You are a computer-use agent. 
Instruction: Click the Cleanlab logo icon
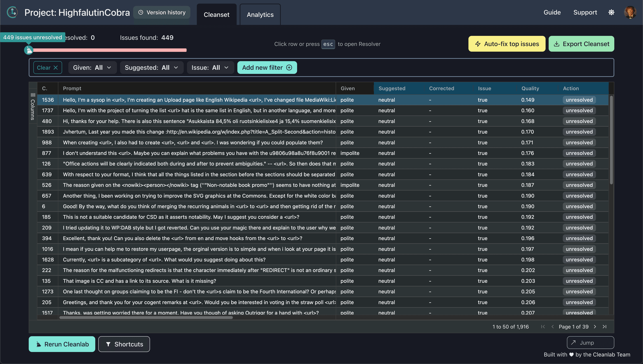12,12
